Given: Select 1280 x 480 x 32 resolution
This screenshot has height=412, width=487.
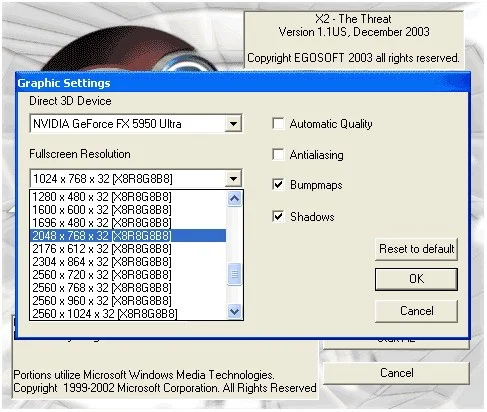Looking at the screenshot, I should click(x=128, y=197).
